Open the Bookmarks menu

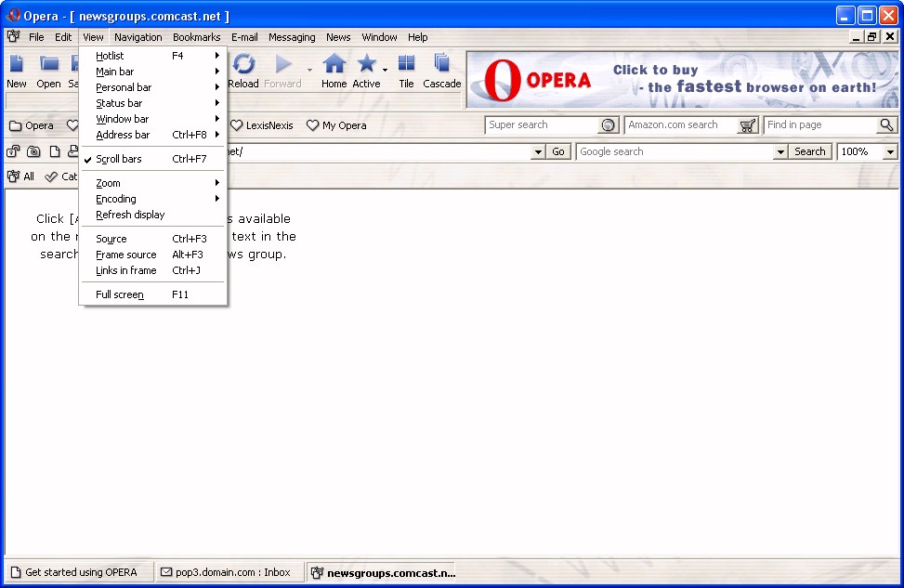pyautogui.click(x=196, y=37)
